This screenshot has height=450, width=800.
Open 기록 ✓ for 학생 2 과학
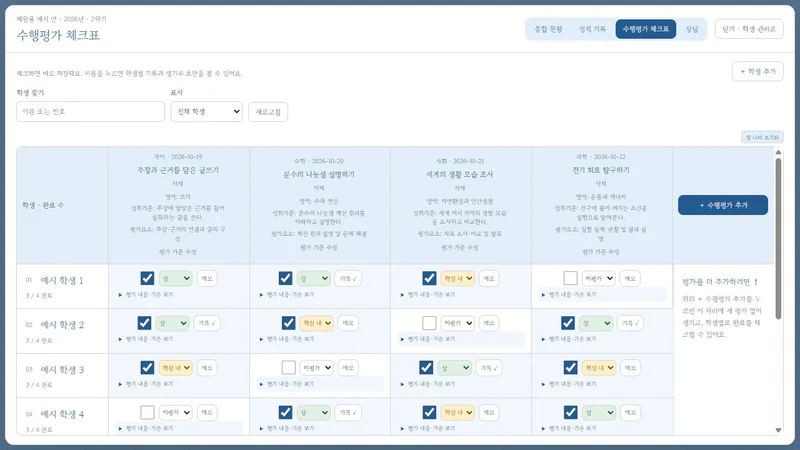pos(630,323)
